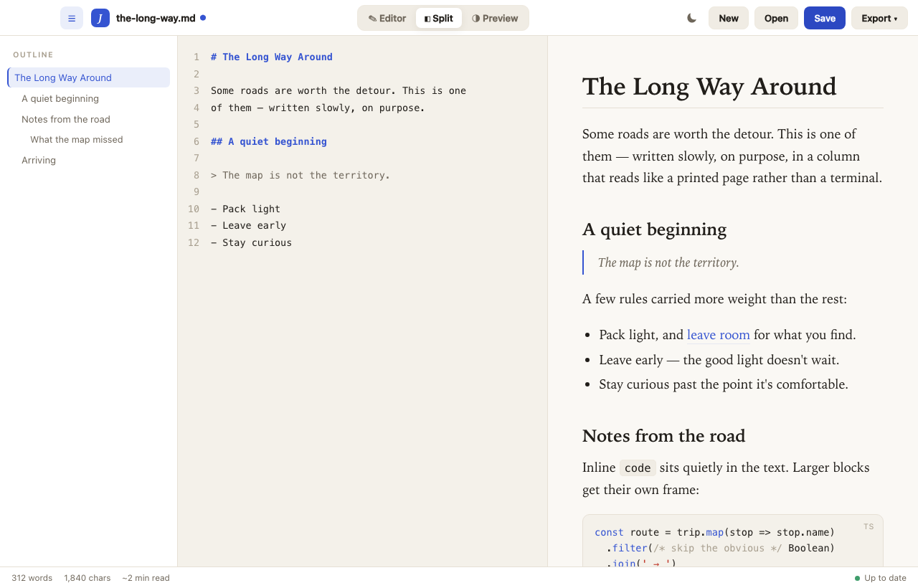Switch to Preview view tab
This screenshot has height=588, width=918.
pyautogui.click(x=495, y=18)
